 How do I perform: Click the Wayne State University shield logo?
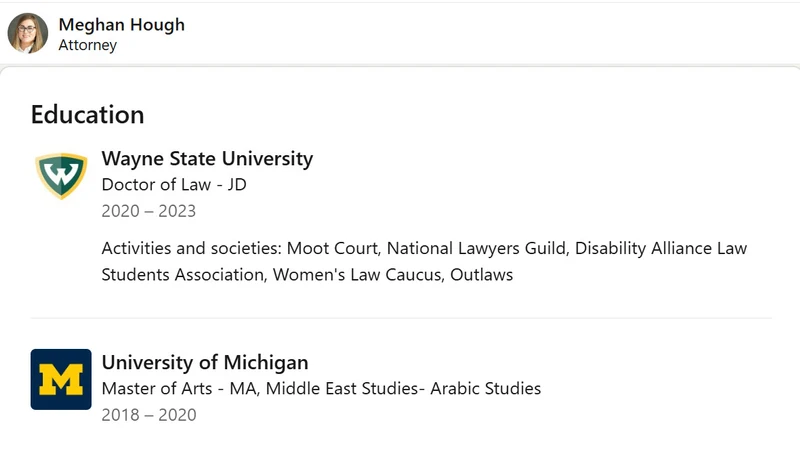[x=61, y=175]
